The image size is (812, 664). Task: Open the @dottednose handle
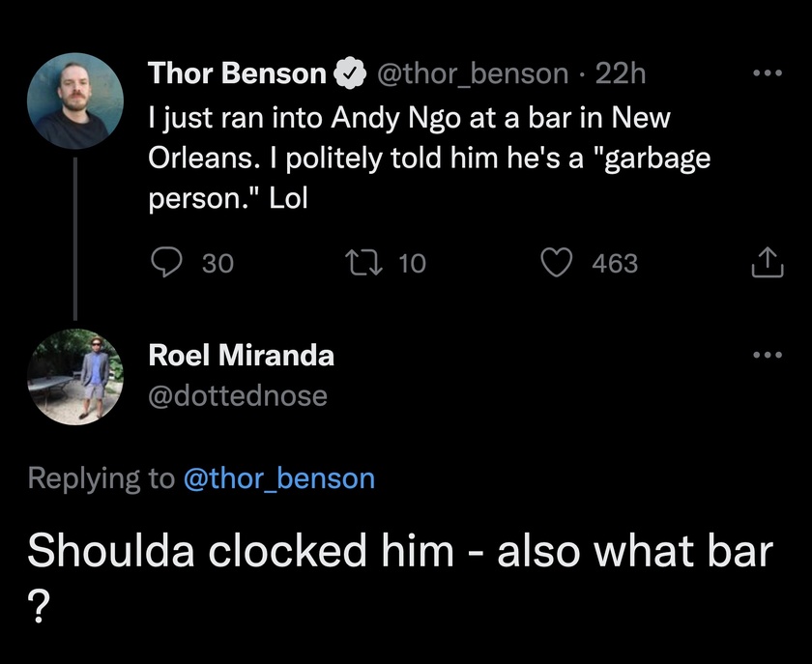[237, 395]
